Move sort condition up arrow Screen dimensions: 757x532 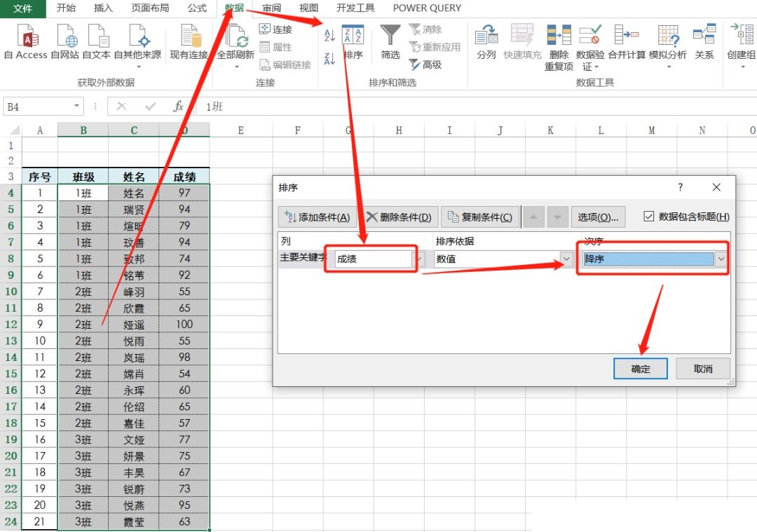533,217
